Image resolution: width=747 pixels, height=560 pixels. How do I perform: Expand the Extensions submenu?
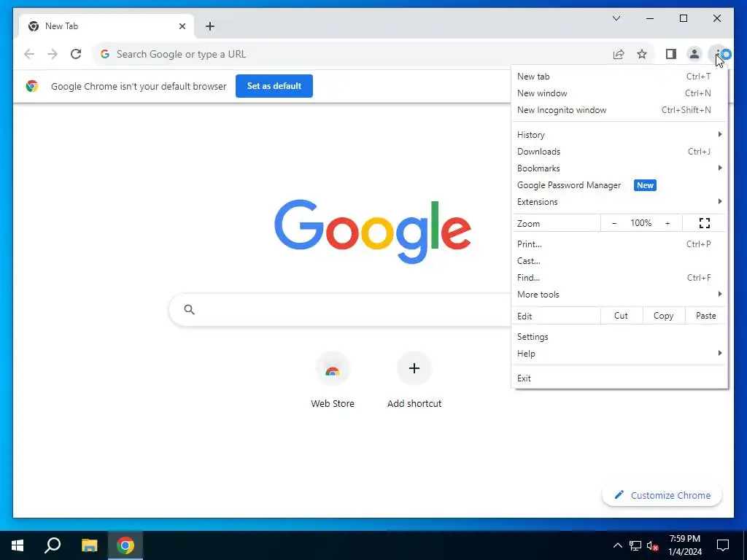(619, 202)
